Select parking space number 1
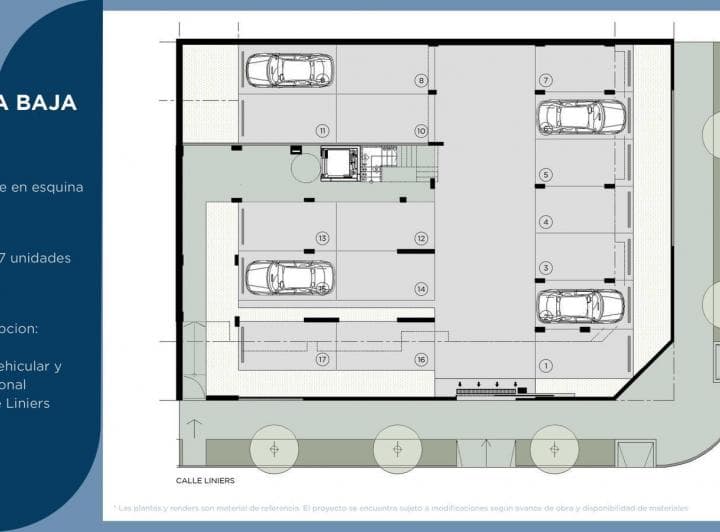 [x=546, y=366]
